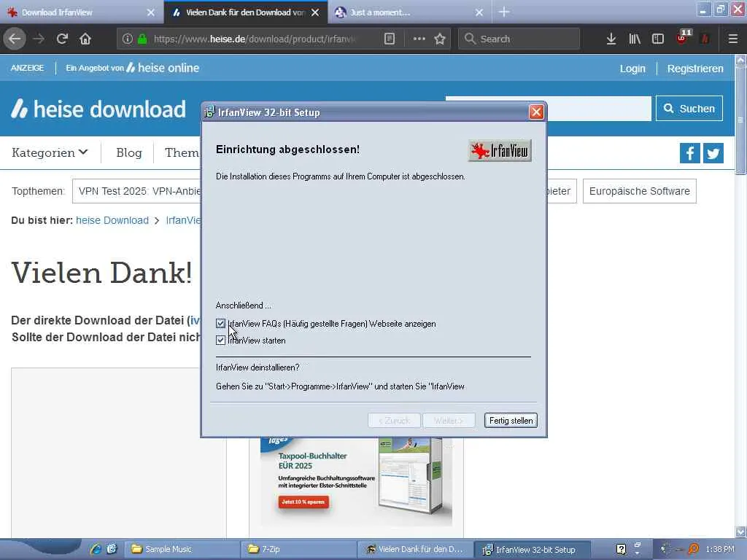The width and height of the screenshot is (747, 560).
Task: Click the Firefox Search field
Action: (519, 39)
